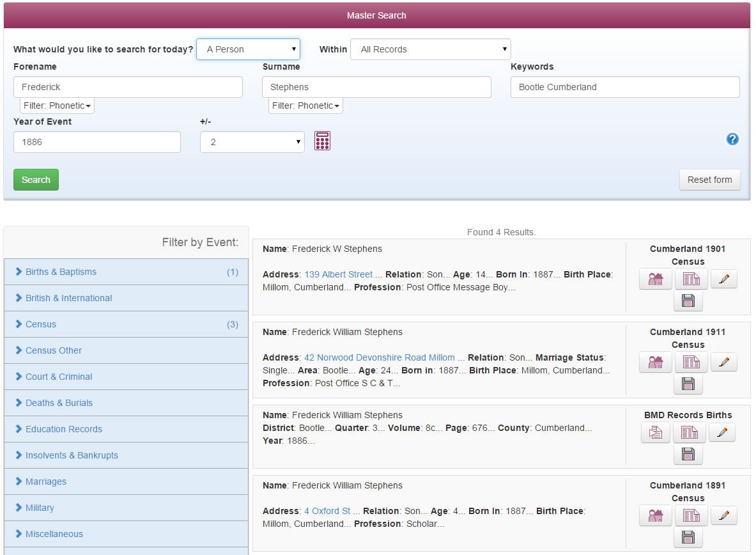Open transcript icon for Cumberland 1891 Census result

[691, 515]
